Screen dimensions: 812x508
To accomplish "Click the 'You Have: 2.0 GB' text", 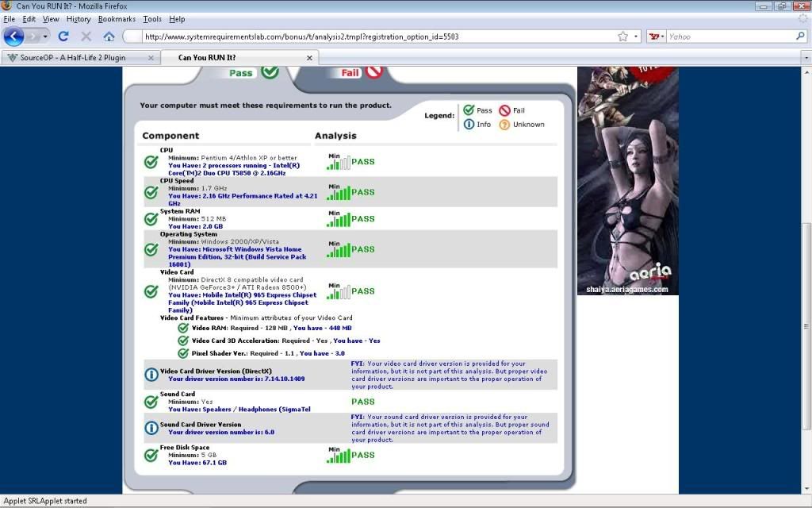I will (x=195, y=226).
